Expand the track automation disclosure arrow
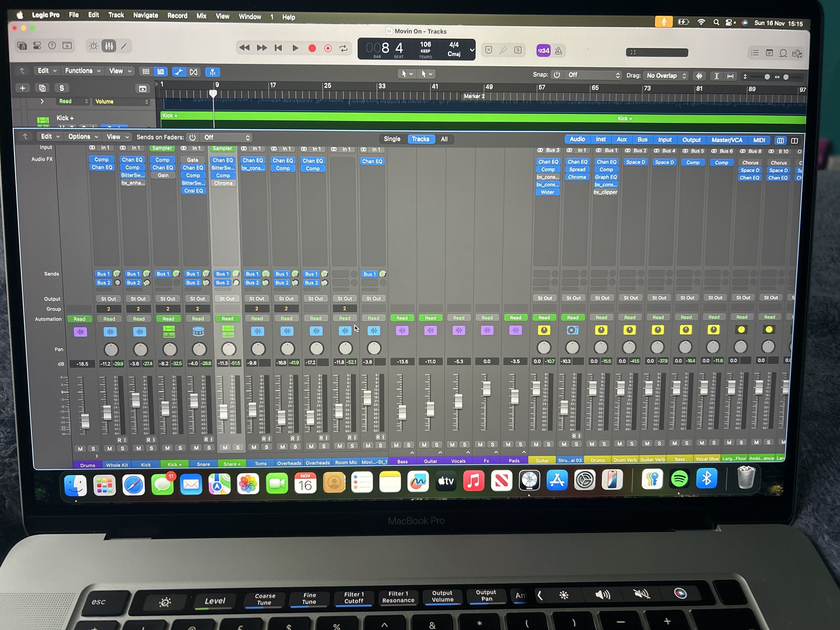This screenshot has width=840, height=630. coord(42,101)
